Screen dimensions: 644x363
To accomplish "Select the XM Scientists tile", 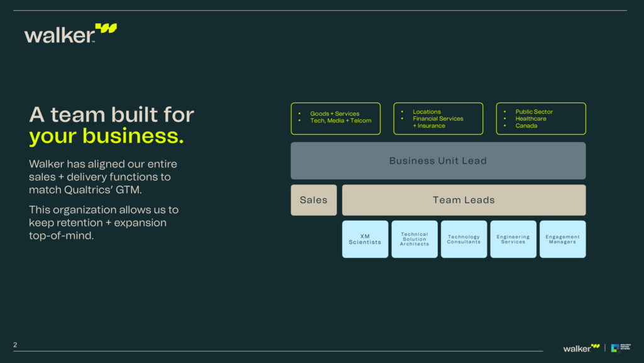I will (365, 239).
